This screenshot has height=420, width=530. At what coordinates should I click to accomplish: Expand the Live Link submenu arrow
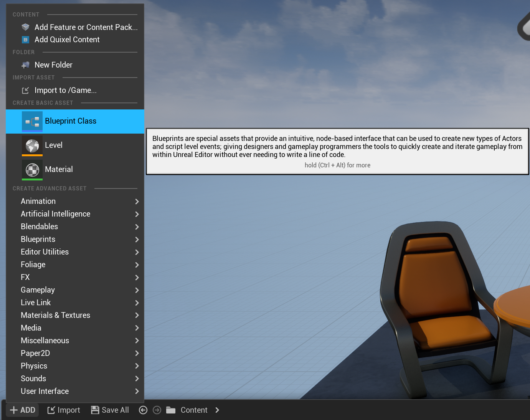137,303
